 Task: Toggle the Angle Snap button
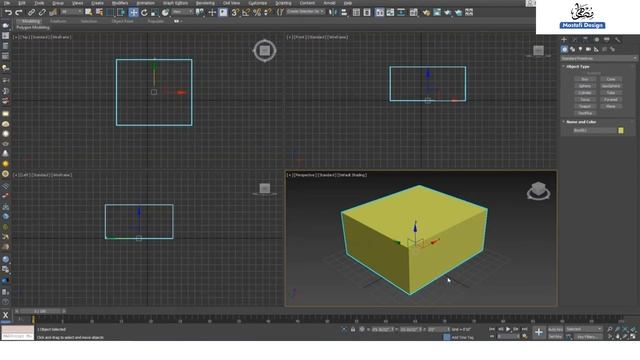tap(246, 13)
